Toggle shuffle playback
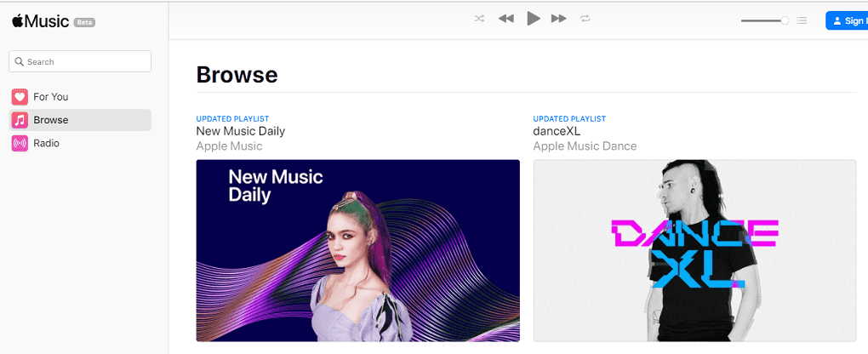This screenshot has height=354, width=868. coord(479,19)
